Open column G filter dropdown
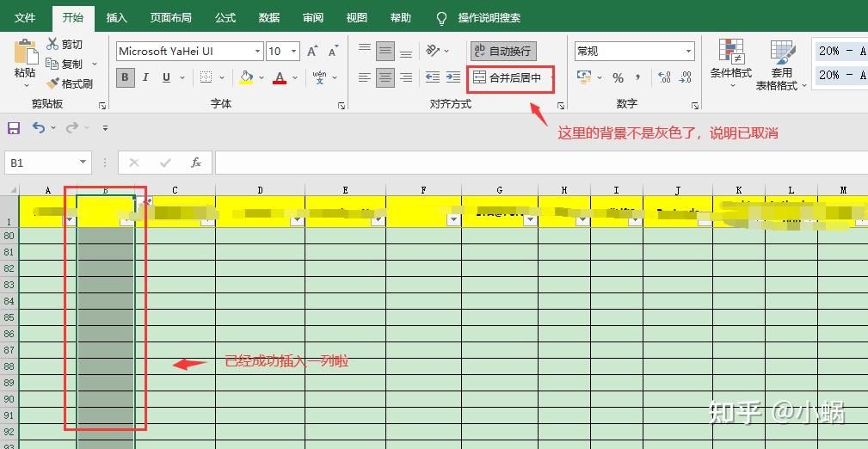The image size is (868, 449). (530, 220)
